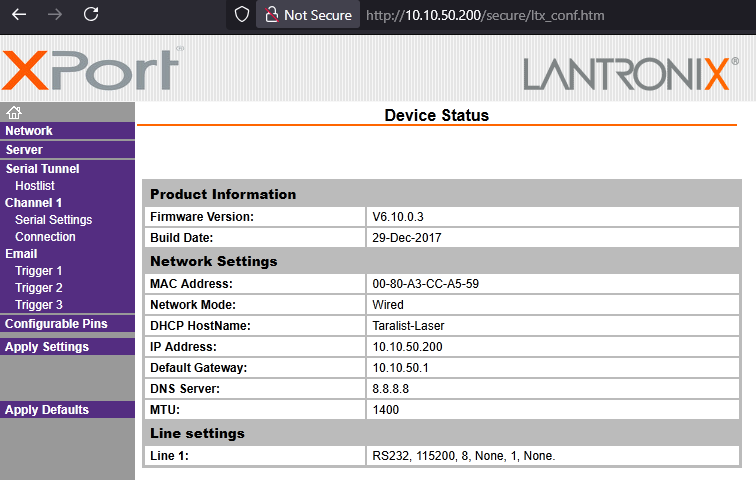
Task: Click the Default Gateway label
Action: 198,368
